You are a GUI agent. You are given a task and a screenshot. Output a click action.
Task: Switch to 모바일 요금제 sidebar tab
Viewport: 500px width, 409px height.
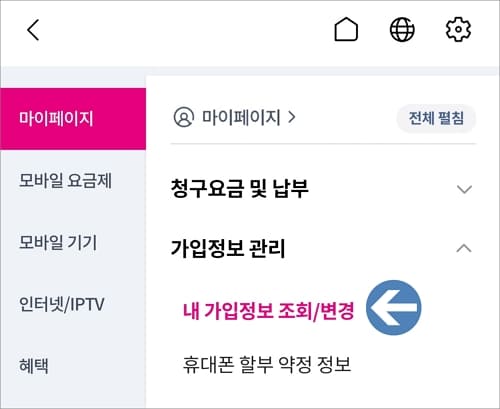65,180
